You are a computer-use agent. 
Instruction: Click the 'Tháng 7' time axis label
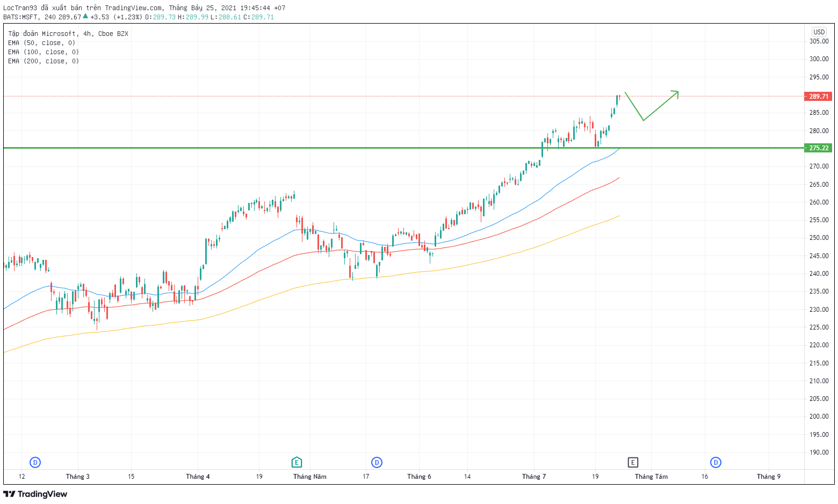click(x=534, y=477)
